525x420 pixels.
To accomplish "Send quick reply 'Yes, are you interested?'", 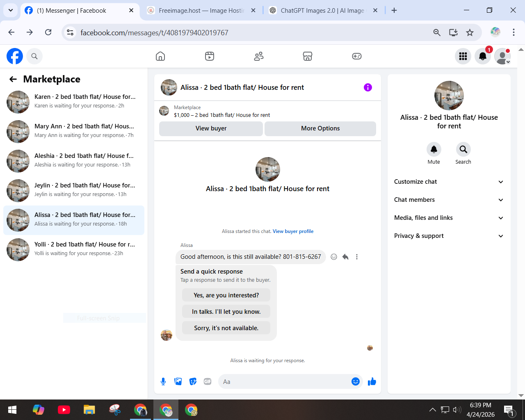I will (x=226, y=295).
